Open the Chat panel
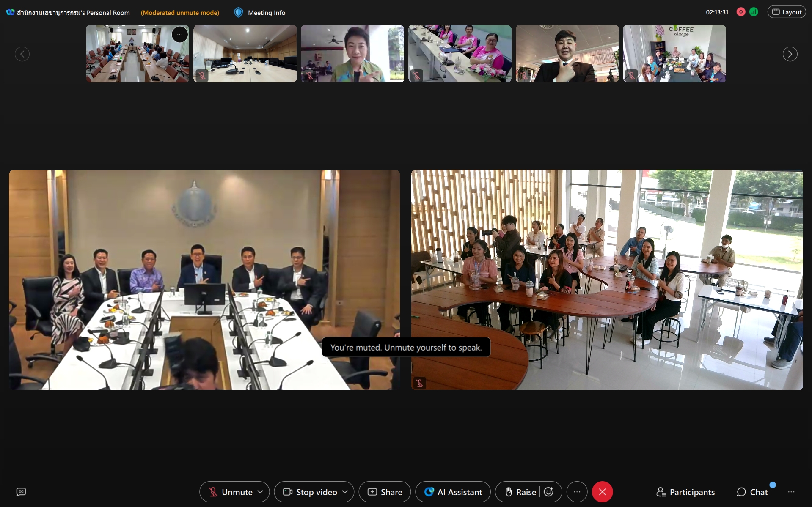The height and width of the screenshot is (507, 812). pyautogui.click(x=752, y=492)
